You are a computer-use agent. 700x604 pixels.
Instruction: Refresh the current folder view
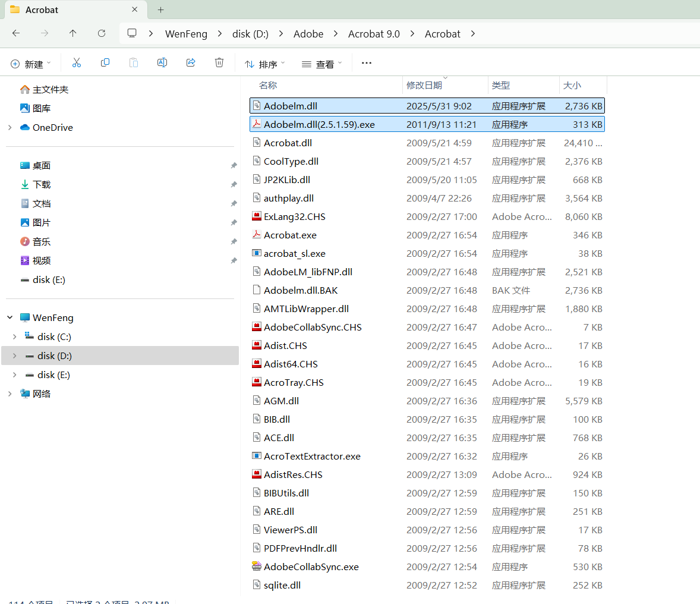[102, 33]
